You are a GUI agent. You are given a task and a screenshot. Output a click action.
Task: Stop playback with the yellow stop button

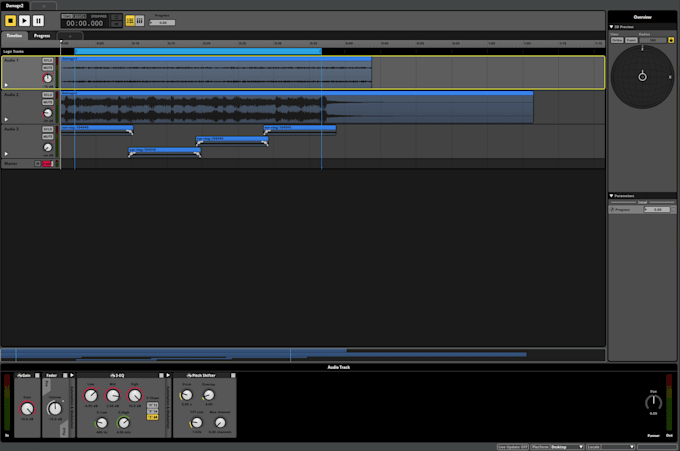[x=10, y=20]
